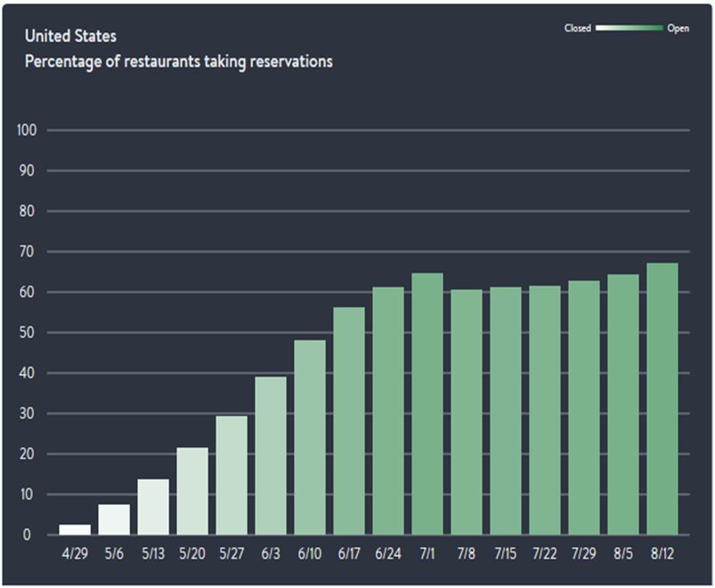Select the 7/1 peak bar

click(x=427, y=404)
